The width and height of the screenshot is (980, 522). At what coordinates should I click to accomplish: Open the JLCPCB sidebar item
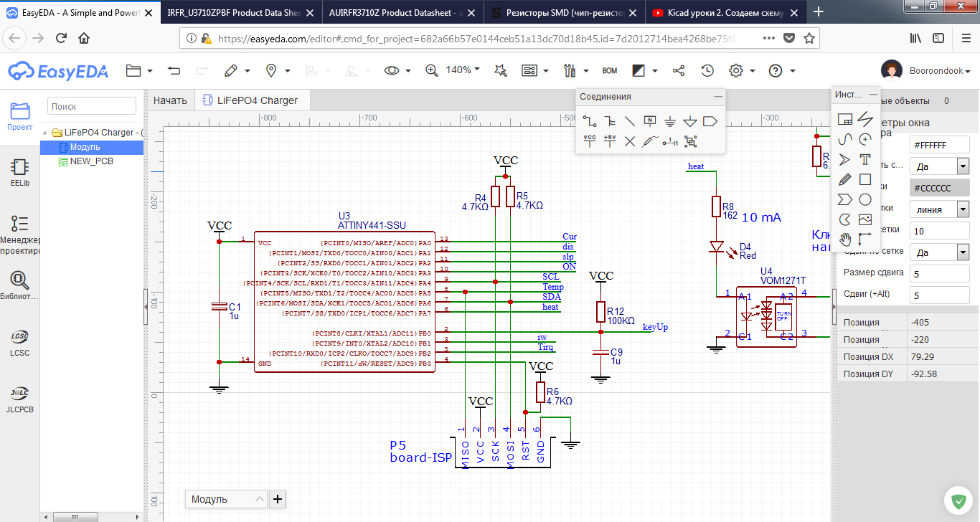tap(20, 399)
